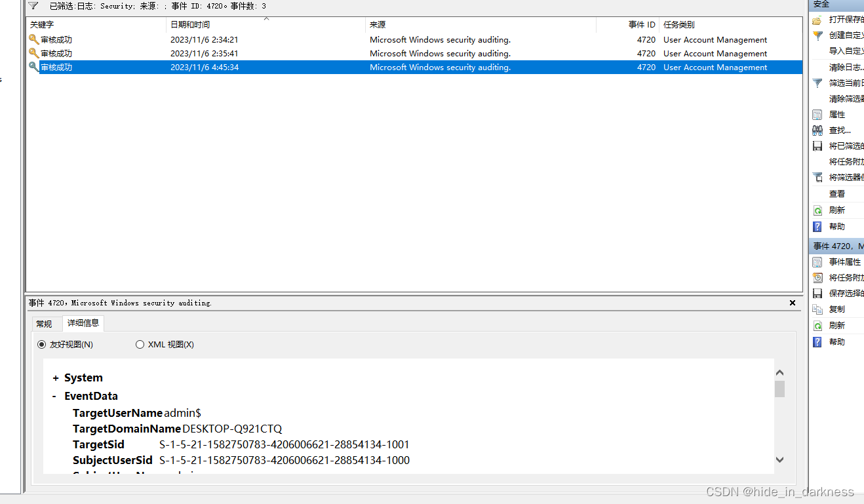Select the XML 视图(X) radio button
The height and width of the screenshot is (504, 864).
coord(140,345)
